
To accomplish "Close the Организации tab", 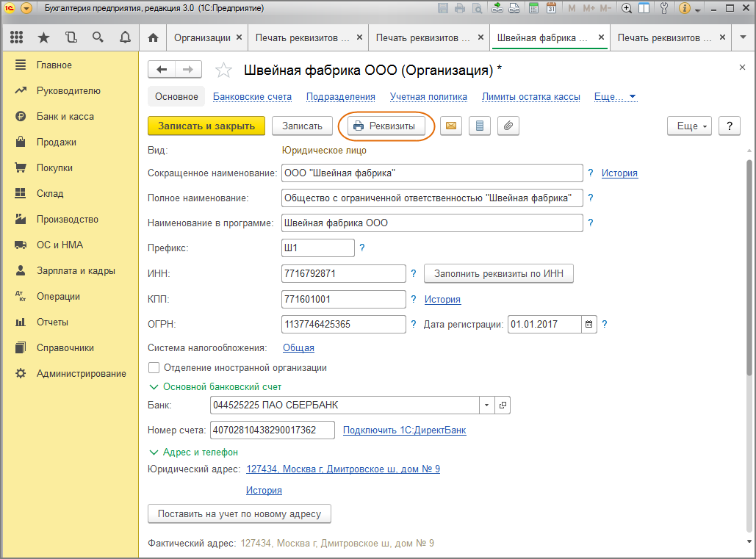I will pyautogui.click(x=240, y=37).
